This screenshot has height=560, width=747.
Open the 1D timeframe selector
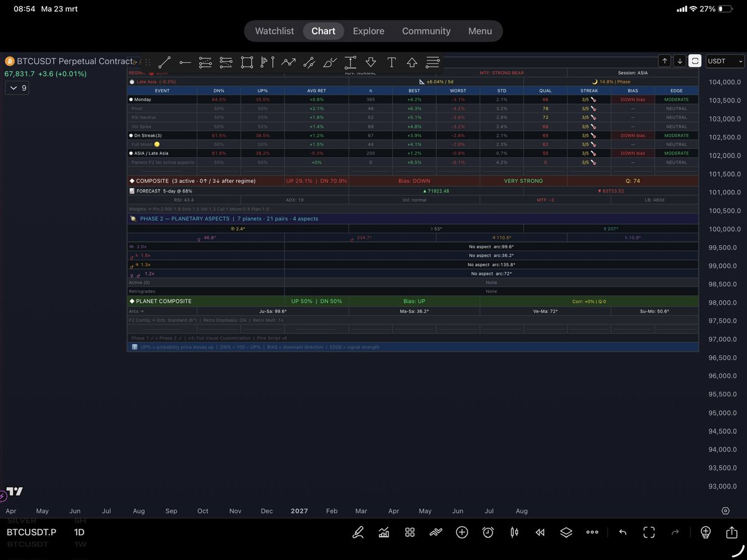pos(79,532)
